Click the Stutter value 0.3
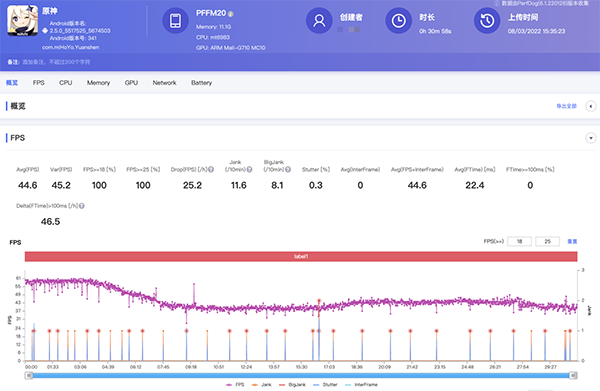The width and height of the screenshot is (600, 391). (x=316, y=186)
